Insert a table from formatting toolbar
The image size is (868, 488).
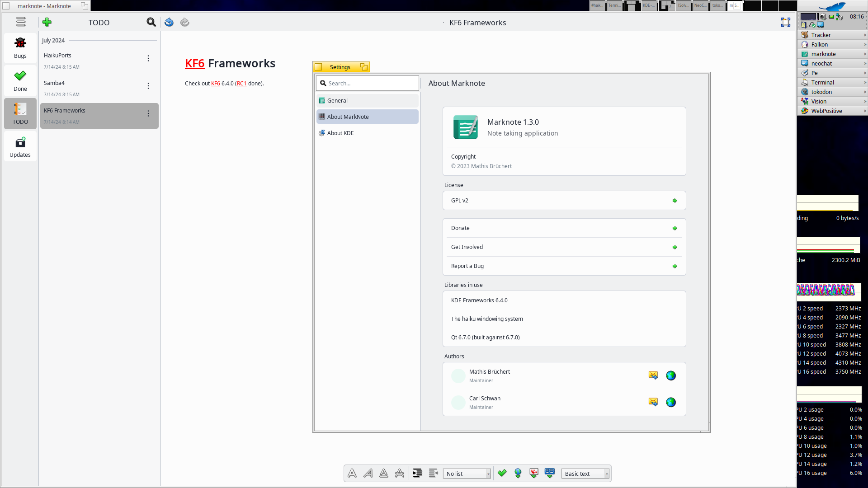tap(550, 473)
